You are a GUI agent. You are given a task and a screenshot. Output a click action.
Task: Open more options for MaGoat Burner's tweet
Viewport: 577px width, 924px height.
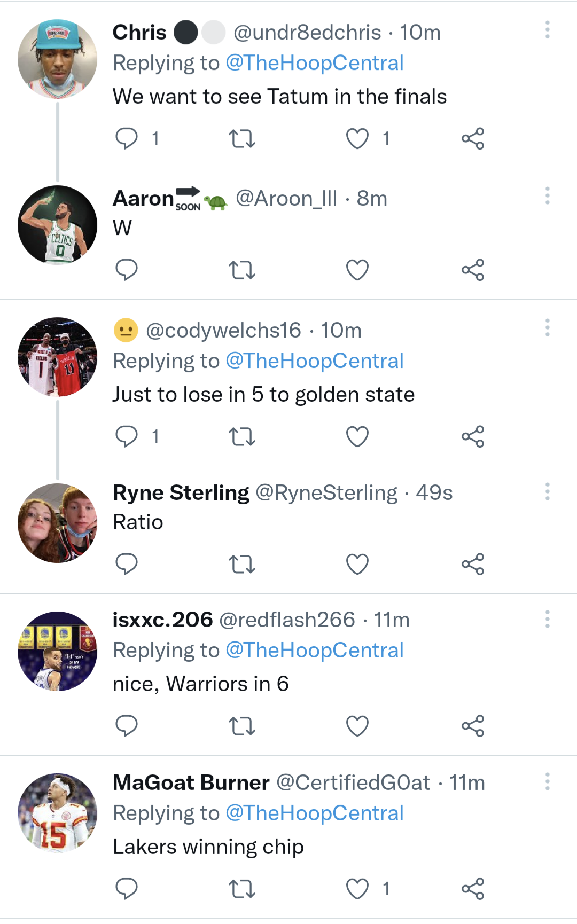tap(547, 781)
